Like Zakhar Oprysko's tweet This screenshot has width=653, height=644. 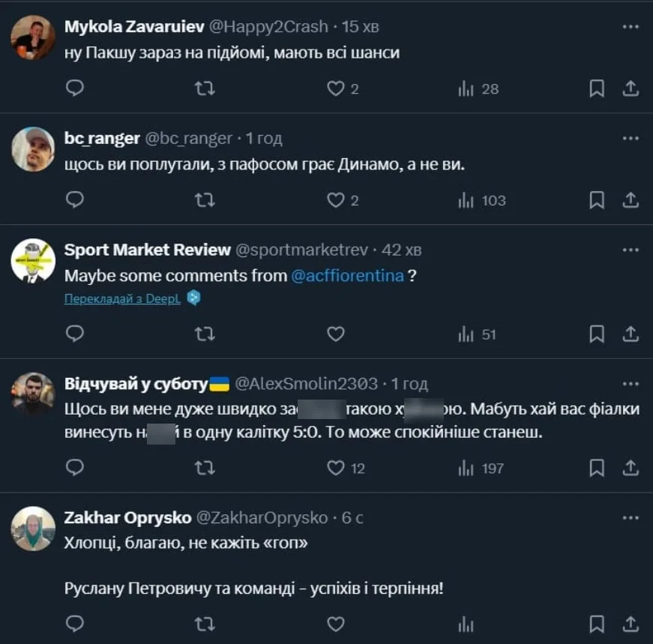point(335,624)
